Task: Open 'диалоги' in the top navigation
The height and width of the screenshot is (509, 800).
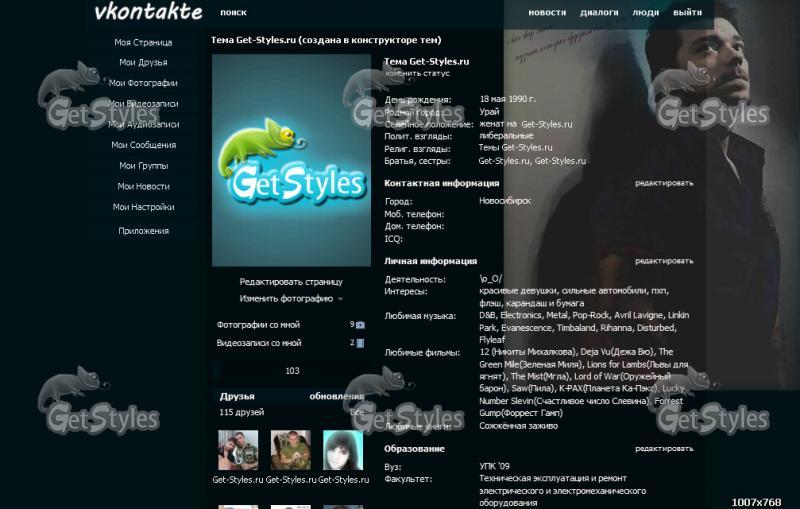Action: click(x=599, y=13)
